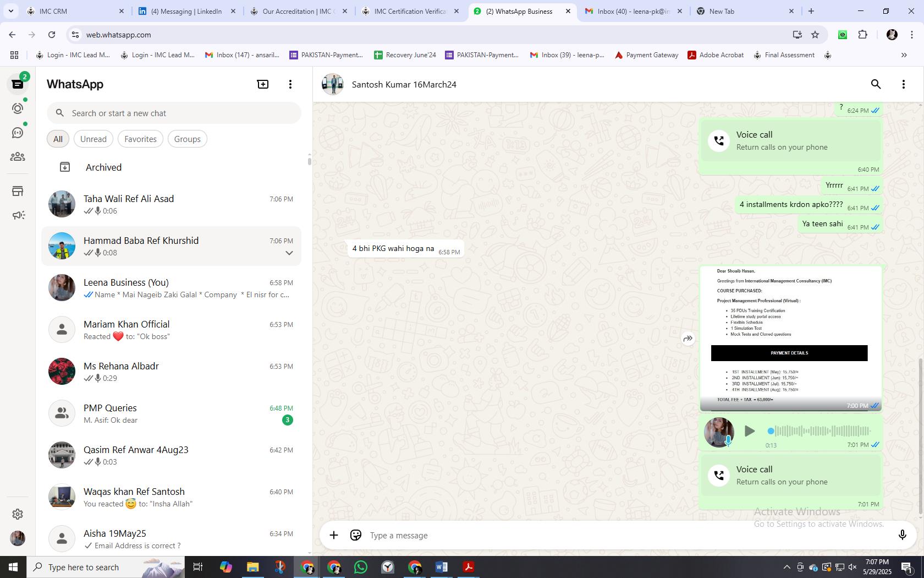Focus the Type a message field

(x=627, y=535)
